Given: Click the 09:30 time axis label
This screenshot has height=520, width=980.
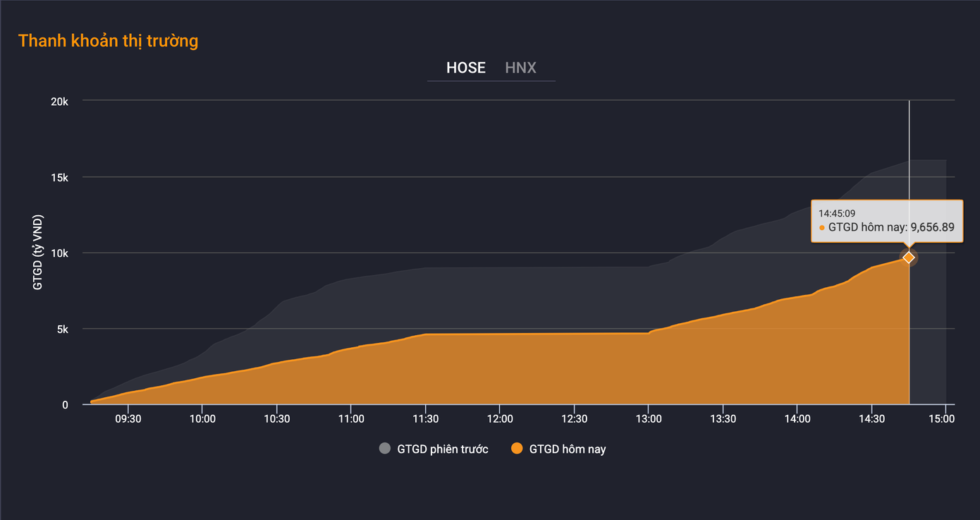Looking at the screenshot, I should tap(128, 418).
